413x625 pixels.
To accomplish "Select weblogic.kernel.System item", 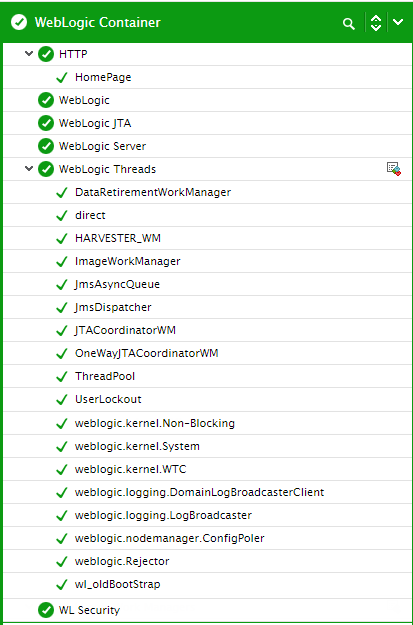I will [137, 446].
